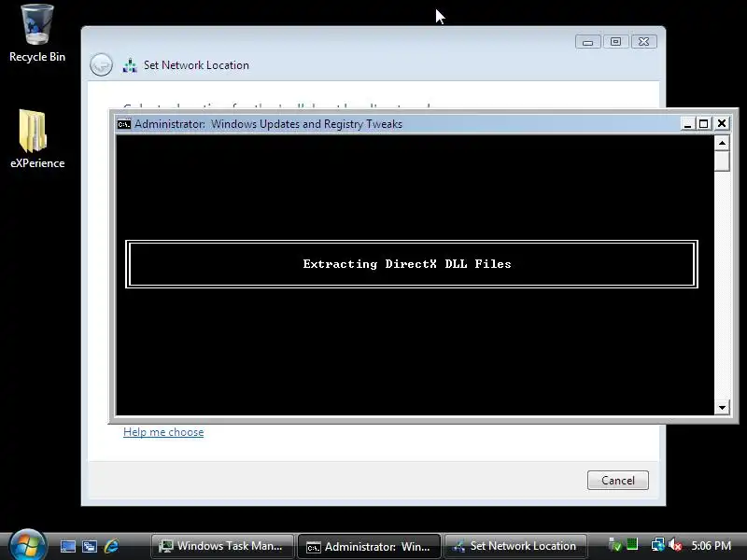This screenshot has height=560, width=747.
Task: Click the Help me choose link
Action: 163,432
